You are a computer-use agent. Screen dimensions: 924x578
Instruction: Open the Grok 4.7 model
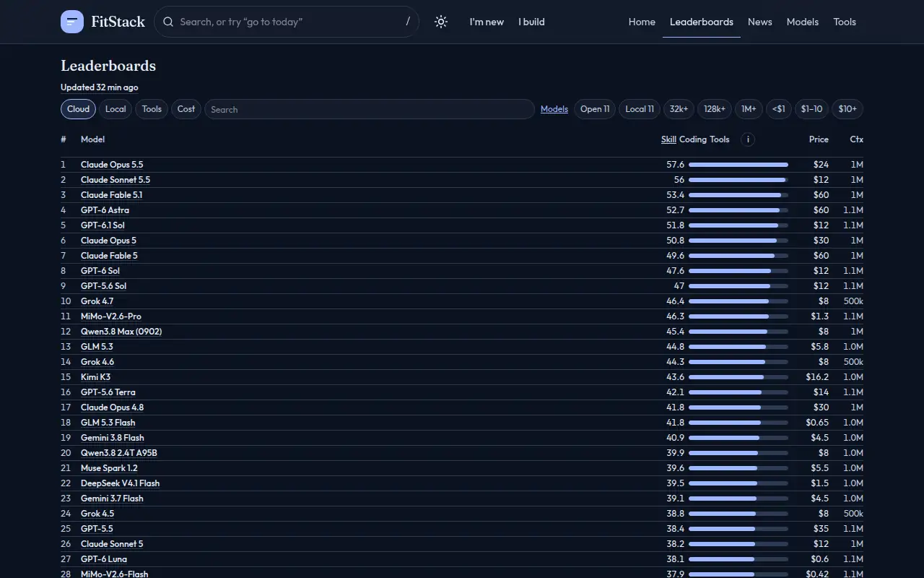click(97, 301)
